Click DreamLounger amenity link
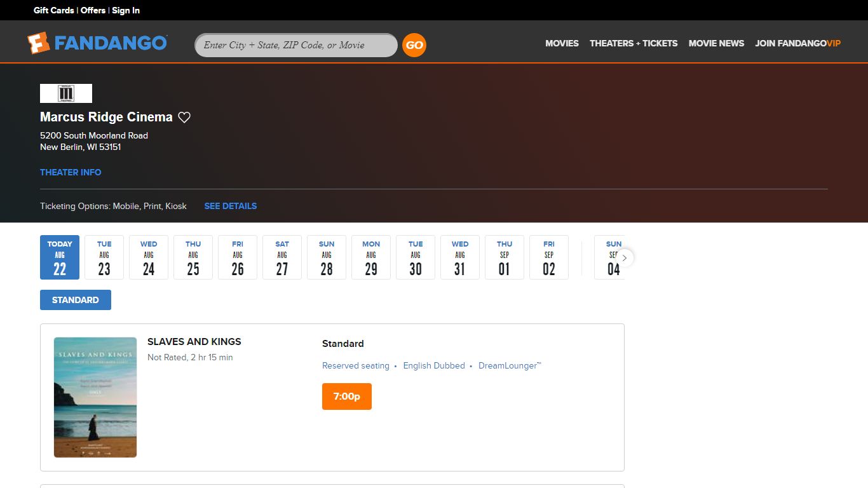This screenshot has width=868, height=488. [x=510, y=365]
